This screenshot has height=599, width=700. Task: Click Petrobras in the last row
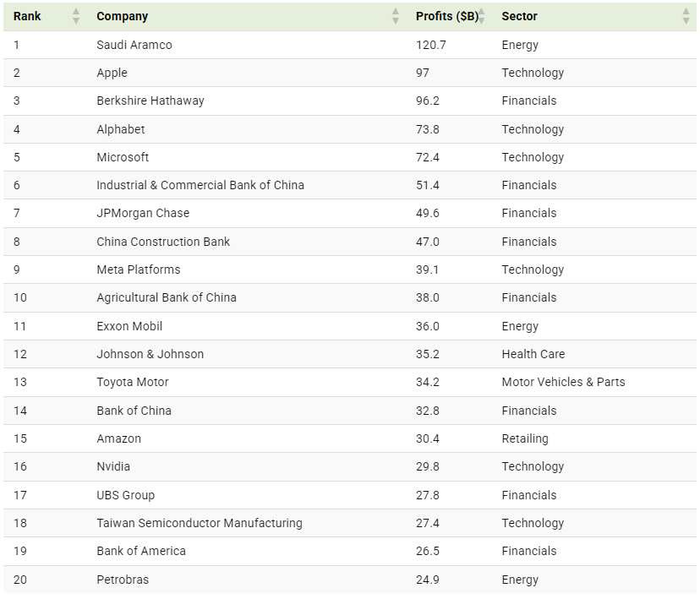coord(123,580)
